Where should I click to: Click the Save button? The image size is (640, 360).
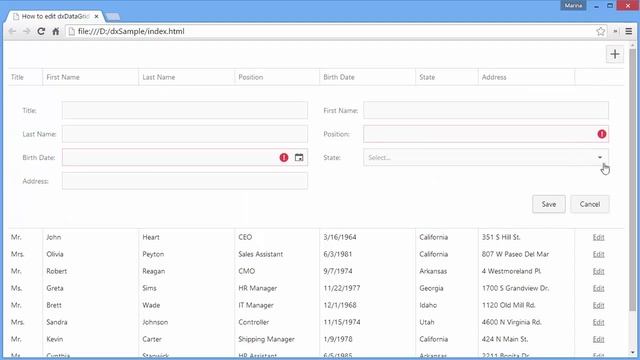(x=549, y=204)
